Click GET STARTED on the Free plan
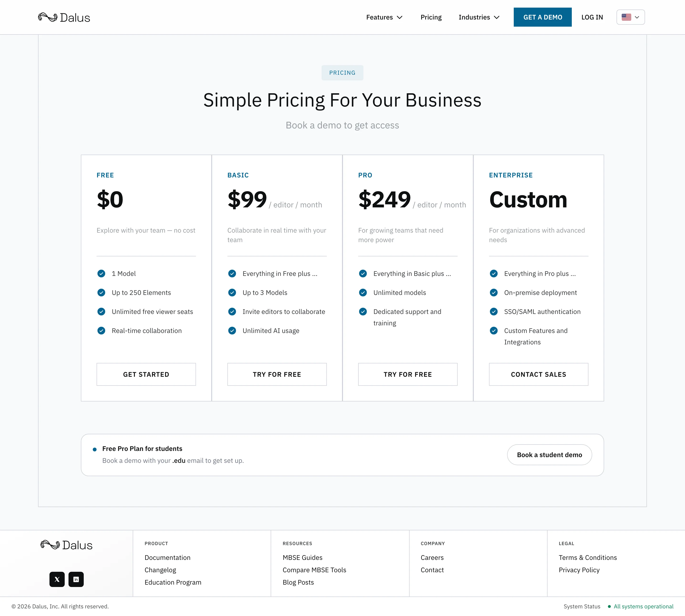Screen dimensions: 685x616 146,374
